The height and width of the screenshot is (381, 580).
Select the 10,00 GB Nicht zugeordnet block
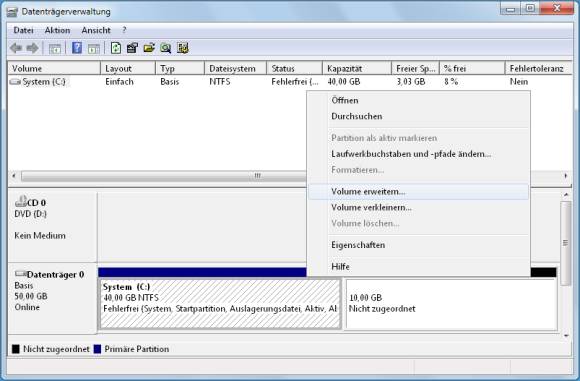pyautogui.click(x=451, y=303)
